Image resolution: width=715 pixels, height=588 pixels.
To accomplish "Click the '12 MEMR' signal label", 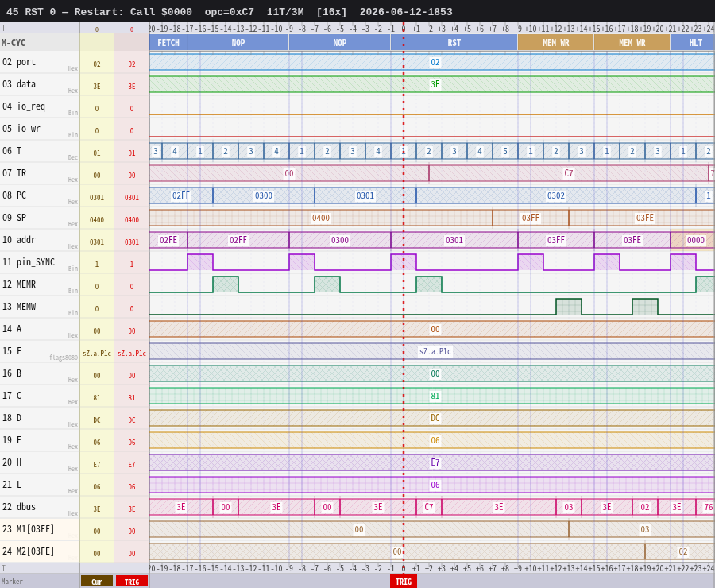I will [x=19, y=284].
